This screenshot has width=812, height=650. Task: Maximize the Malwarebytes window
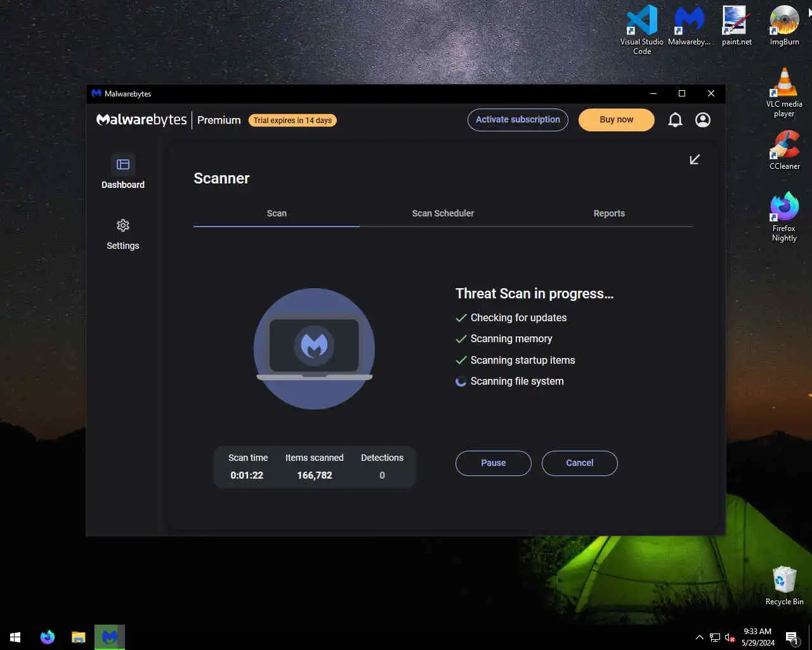click(x=682, y=93)
